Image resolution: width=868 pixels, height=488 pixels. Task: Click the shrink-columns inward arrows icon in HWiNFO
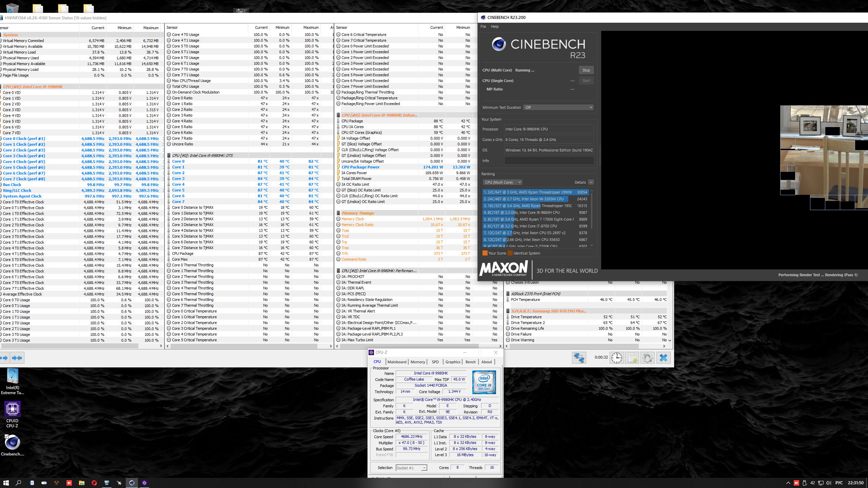pos(17,358)
